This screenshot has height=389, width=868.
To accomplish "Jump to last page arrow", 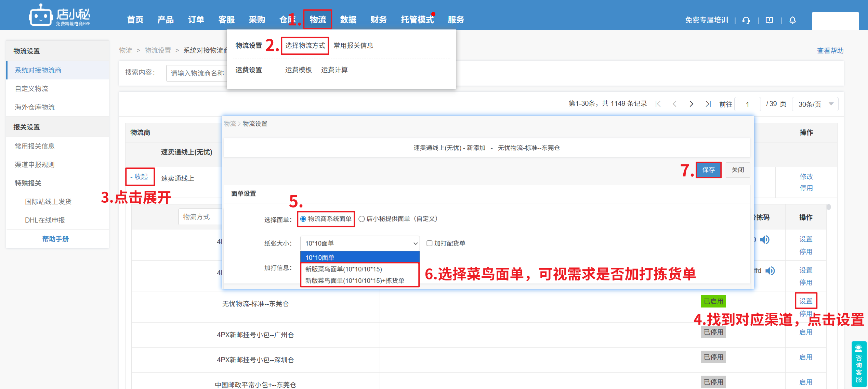I will (708, 104).
